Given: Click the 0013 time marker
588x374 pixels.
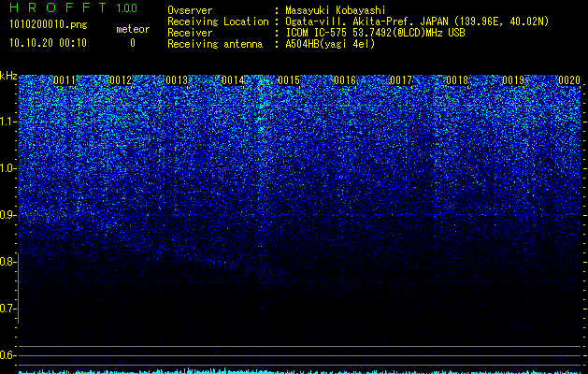Looking at the screenshot, I should pos(177,80).
